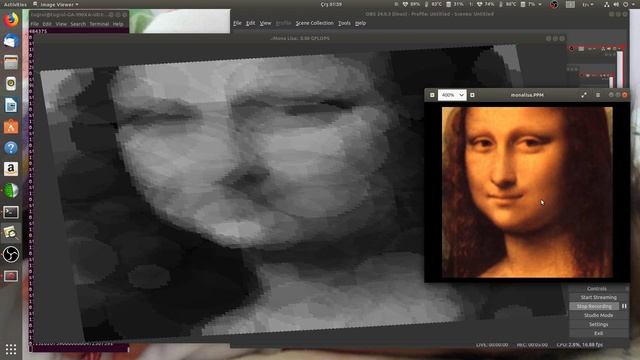Toggle fullscreen in monalisa.PPM viewer
The image size is (640, 360).
[584, 95]
